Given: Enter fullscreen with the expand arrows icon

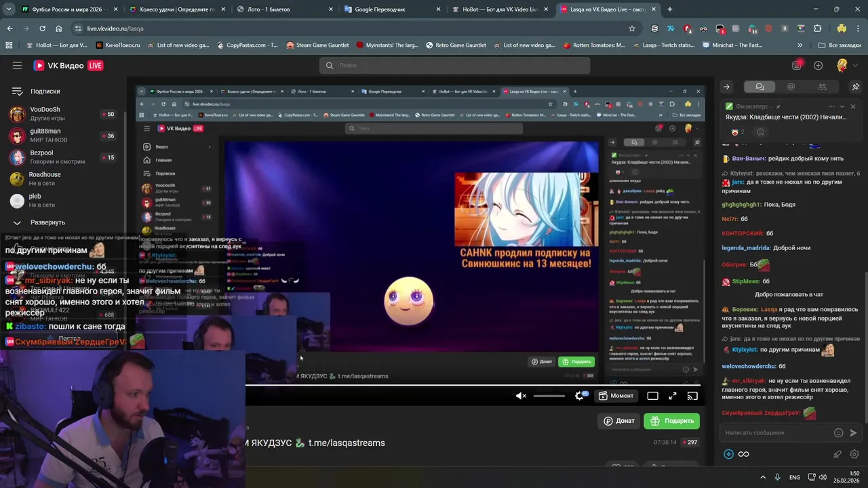Looking at the screenshot, I should pyautogui.click(x=673, y=396).
